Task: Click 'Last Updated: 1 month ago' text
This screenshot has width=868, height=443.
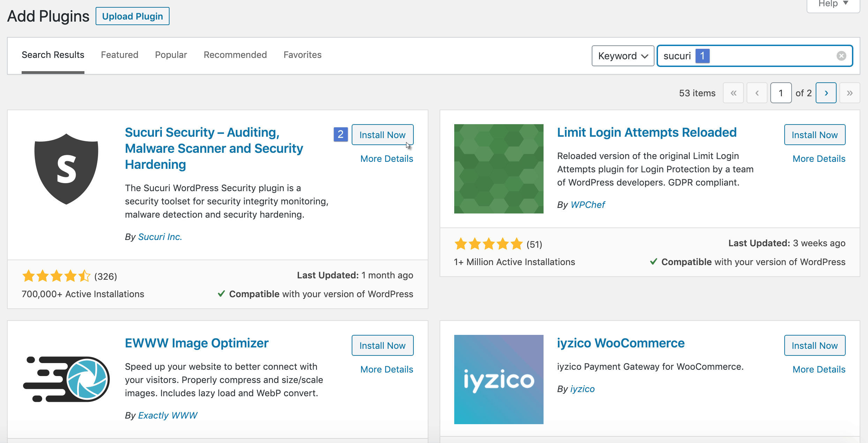Action: [x=355, y=275]
